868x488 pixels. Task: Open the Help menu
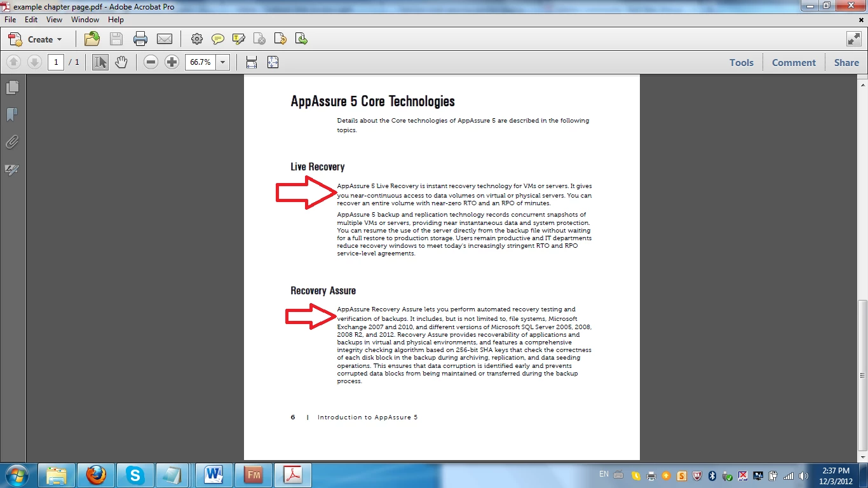(x=116, y=20)
